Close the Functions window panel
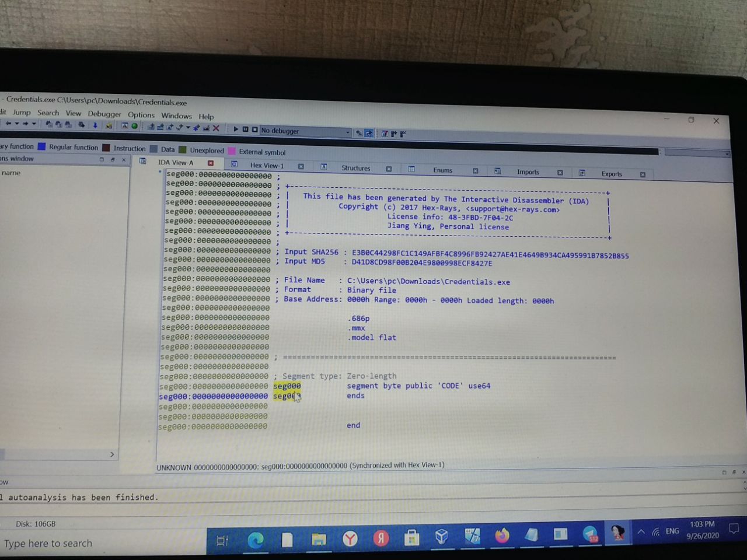 point(124,159)
